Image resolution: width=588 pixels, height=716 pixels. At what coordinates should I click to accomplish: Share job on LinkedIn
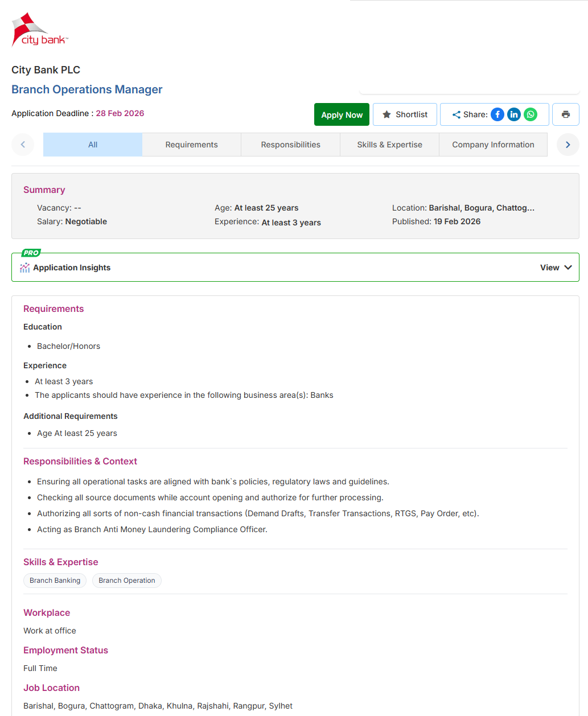(x=514, y=114)
